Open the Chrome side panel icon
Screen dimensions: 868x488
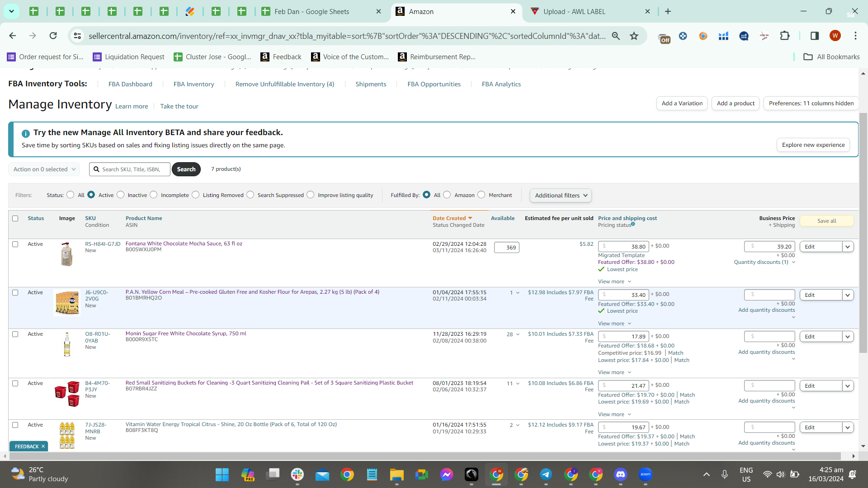pyautogui.click(x=815, y=36)
